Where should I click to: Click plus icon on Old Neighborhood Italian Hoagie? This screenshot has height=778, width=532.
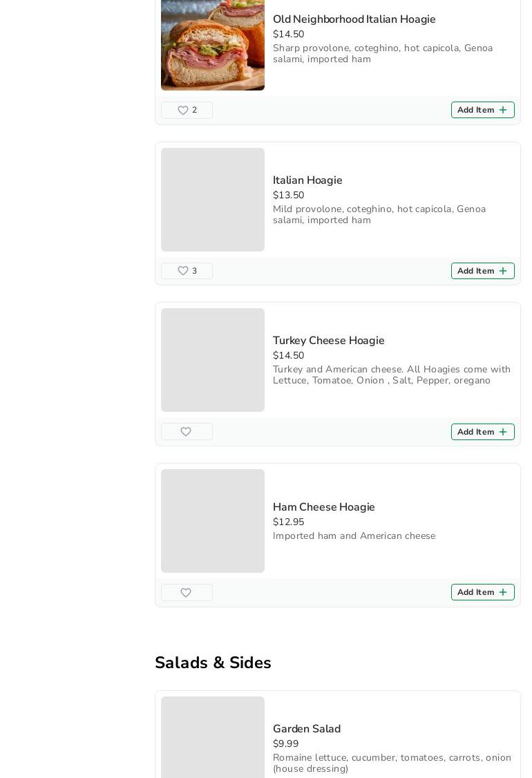click(503, 110)
